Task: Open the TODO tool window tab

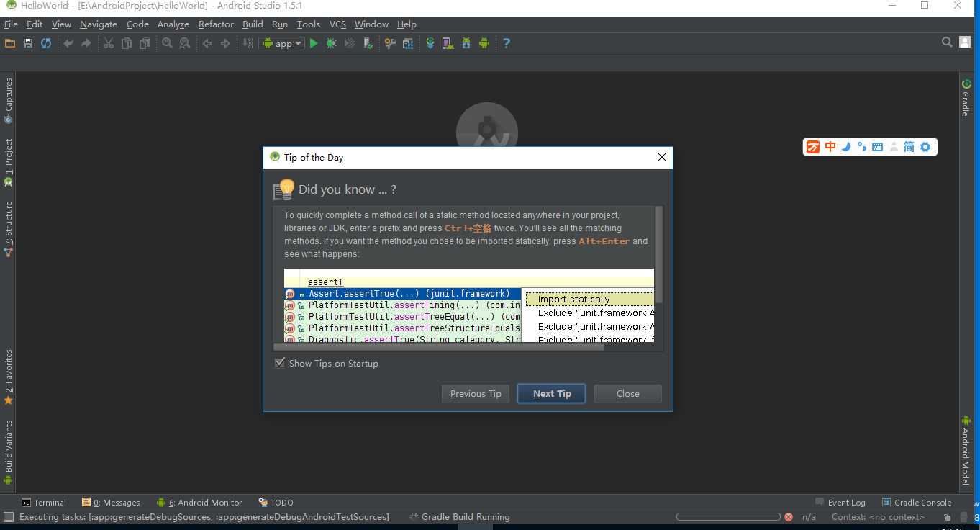Action: 276,503
